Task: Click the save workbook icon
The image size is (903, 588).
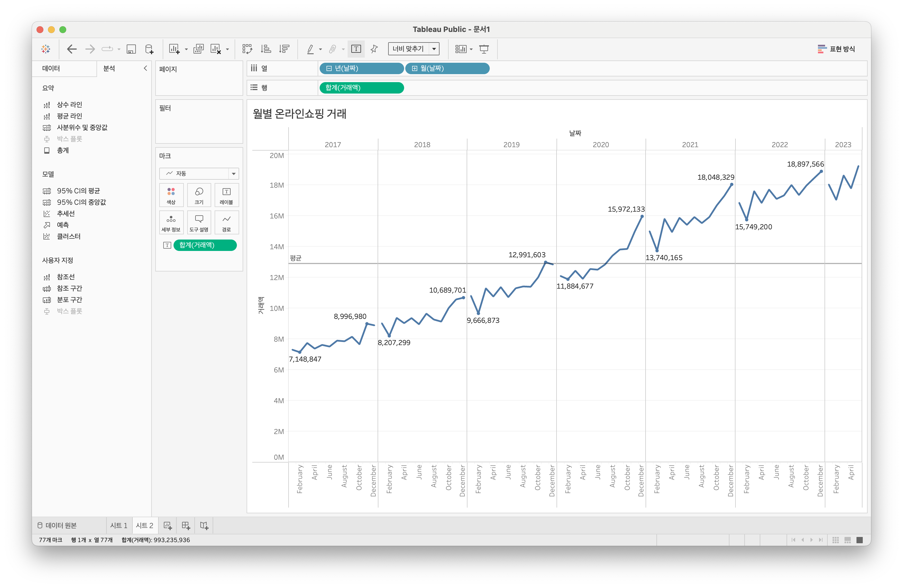Action: (x=131, y=49)
